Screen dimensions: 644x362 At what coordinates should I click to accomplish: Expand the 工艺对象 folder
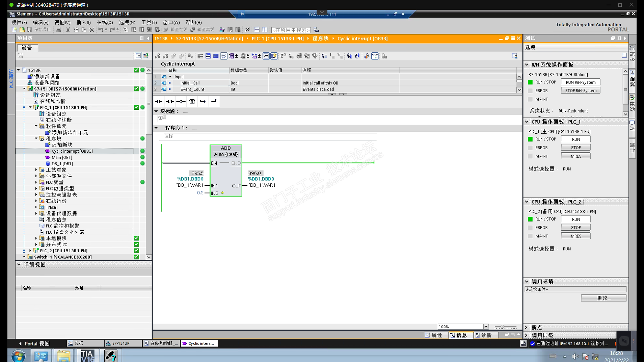point(36,170)
